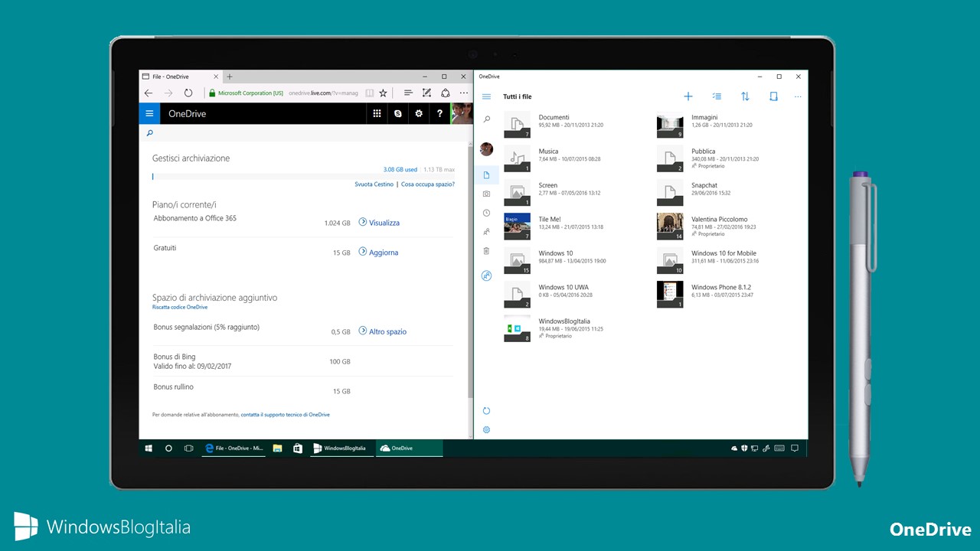
Task: Open the Recycle bin icon in the app sidebar
Action: 486,251
